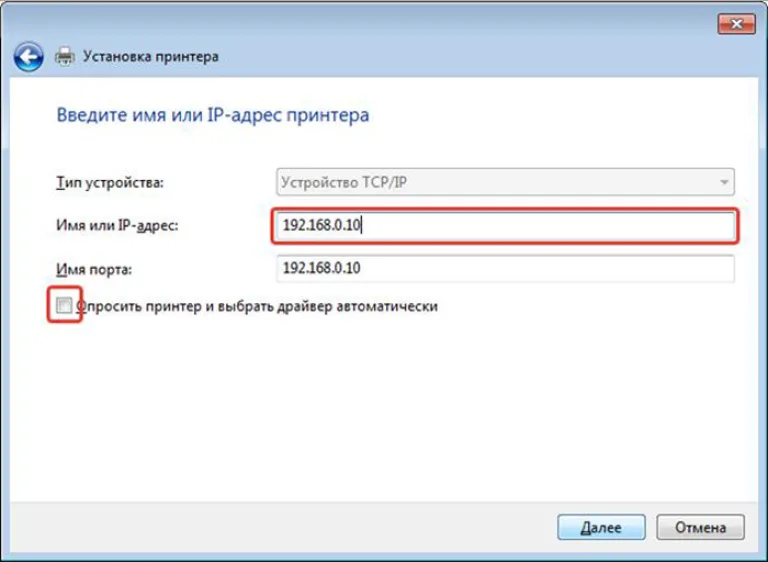Proceed with the 'Далее' button
This screenshot has height=562, width=768.
[x=601, y=527]
